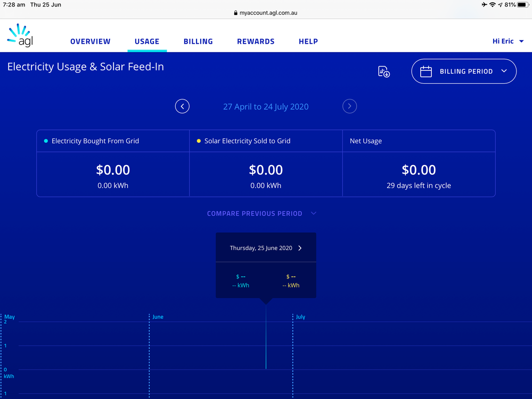Click the July marker on the chart

[x=300, y=317]
